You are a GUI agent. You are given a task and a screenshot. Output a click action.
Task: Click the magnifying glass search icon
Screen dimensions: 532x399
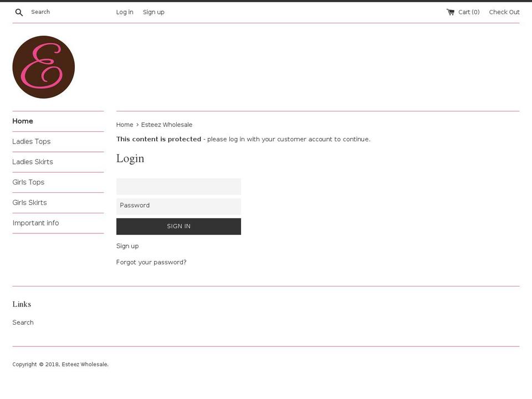(19, 13)
